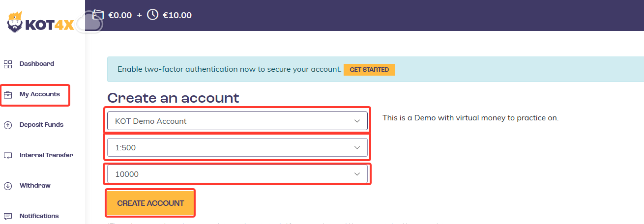This screenshot has width=644, height=224.
Task: Go to Internal Transfer page
Action: click(x=46, y=155)
